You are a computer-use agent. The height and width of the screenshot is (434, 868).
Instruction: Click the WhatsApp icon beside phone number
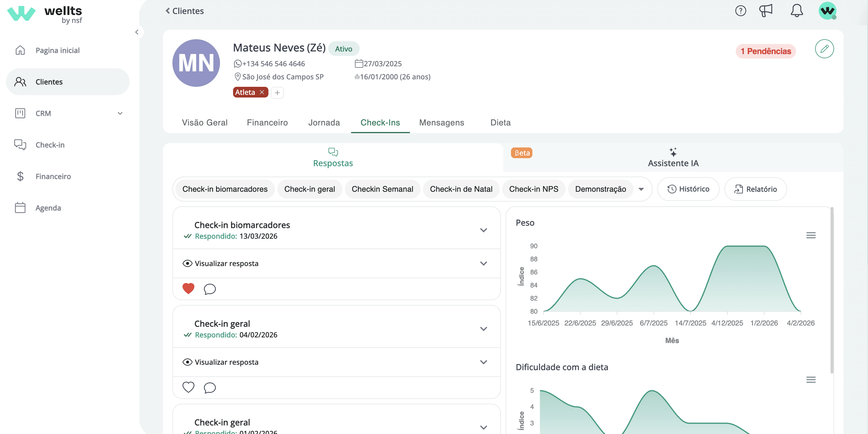(238, 64)
